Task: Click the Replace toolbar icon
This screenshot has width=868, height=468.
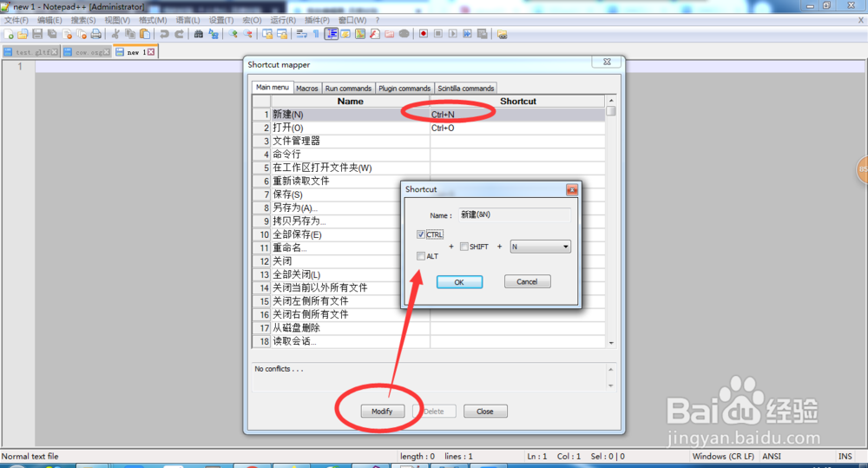Action: click(x=214, y=35)
